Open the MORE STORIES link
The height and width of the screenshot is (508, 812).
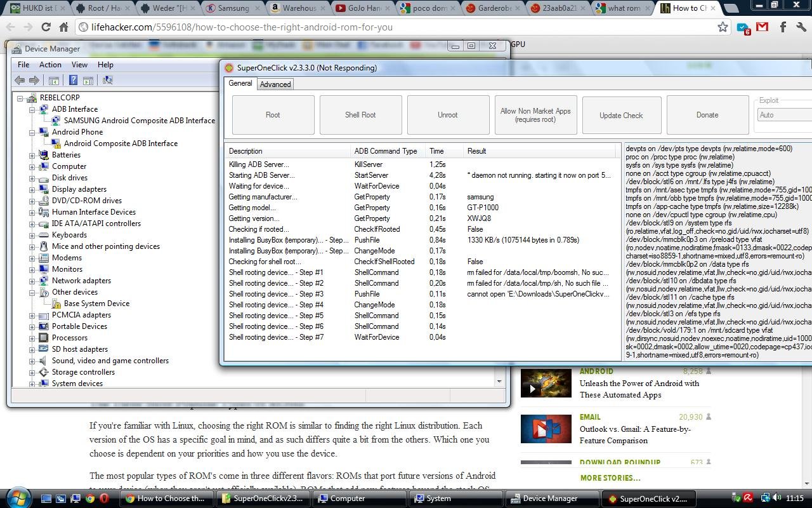(610, 478)
